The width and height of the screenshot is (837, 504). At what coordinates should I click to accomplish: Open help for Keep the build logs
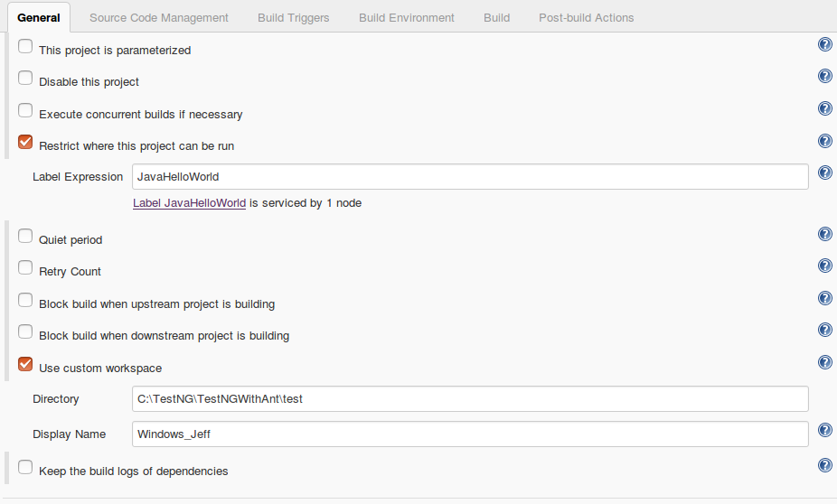[x=824, y=465]
